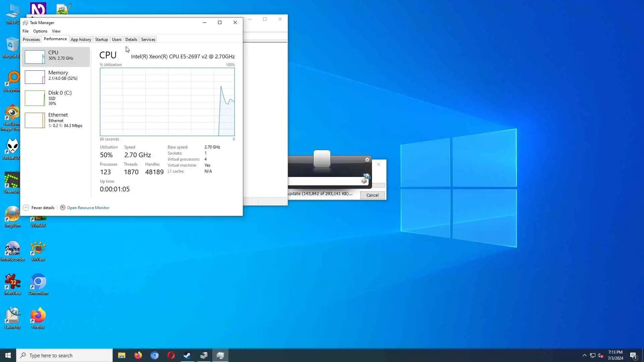Image resolution: width=644 pixels, height=362 pixels.
Task: Open Opera from the taskbar
Action: click(x=171, y=355)
